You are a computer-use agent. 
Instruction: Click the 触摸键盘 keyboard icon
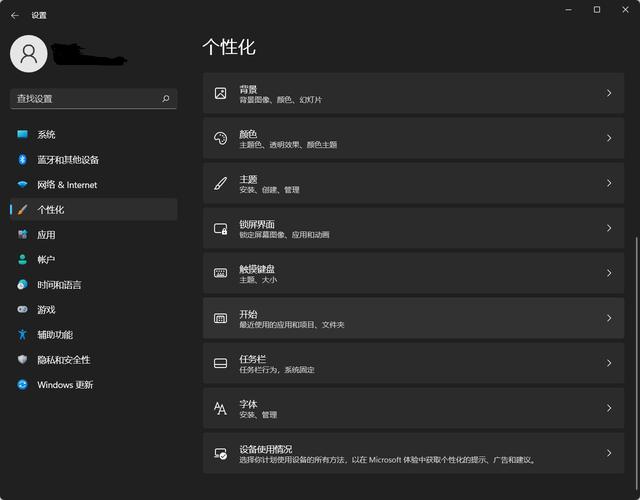[x=220, y=273]
